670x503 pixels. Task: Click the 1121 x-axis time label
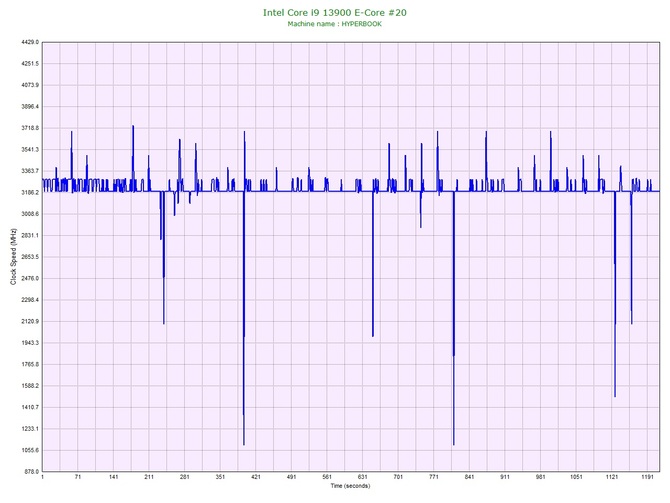612,477
